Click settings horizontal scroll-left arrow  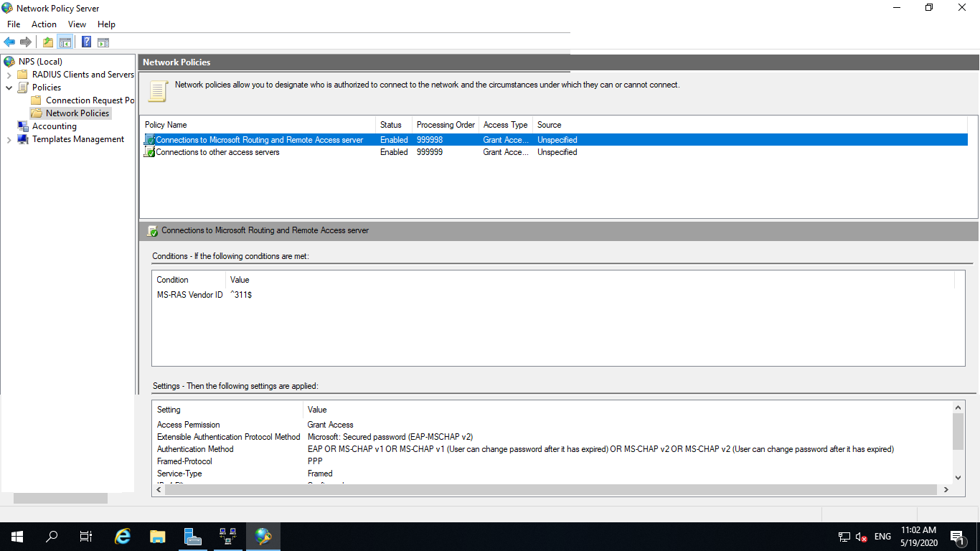pos(158,489)
